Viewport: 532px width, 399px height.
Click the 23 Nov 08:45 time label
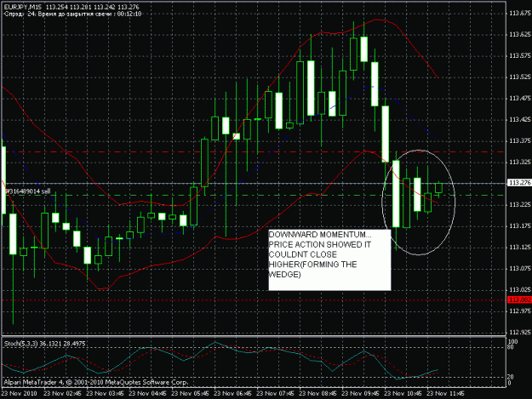(x=317, y=394)
